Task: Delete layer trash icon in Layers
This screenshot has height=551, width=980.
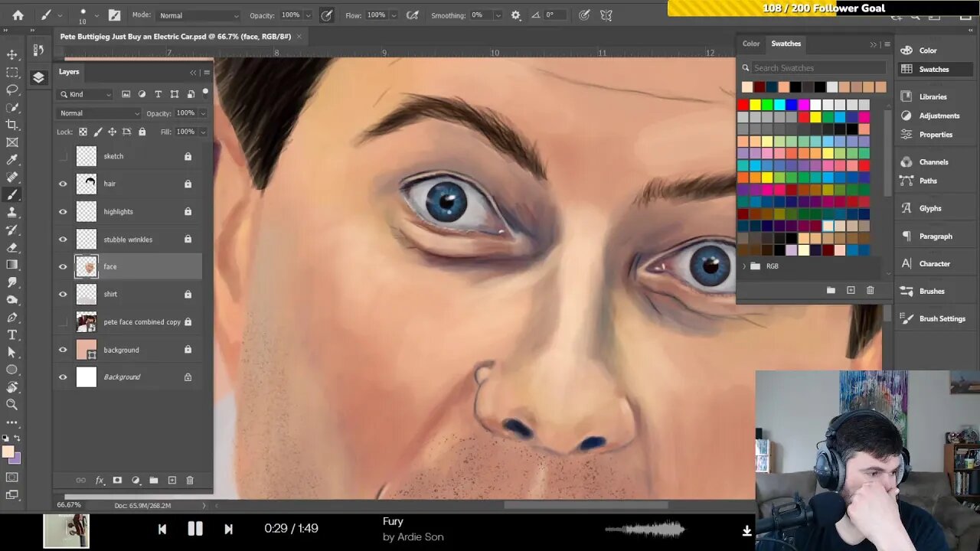Action: [x=190, y=480]
